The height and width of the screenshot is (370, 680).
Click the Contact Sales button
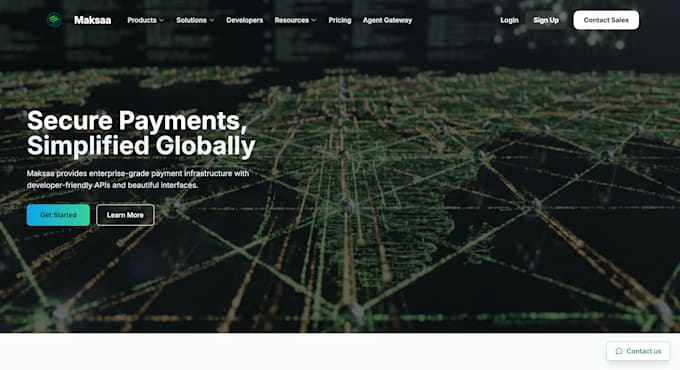click(x=606, y=20)
